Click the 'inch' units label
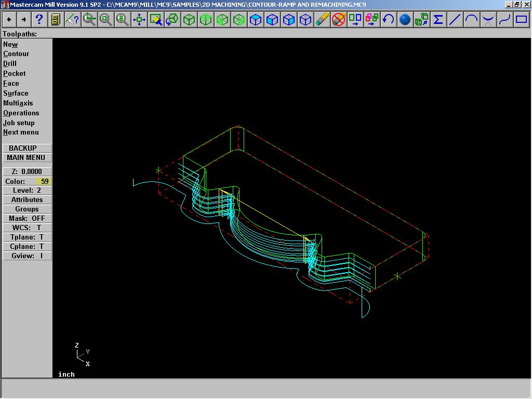 point(66,374)
